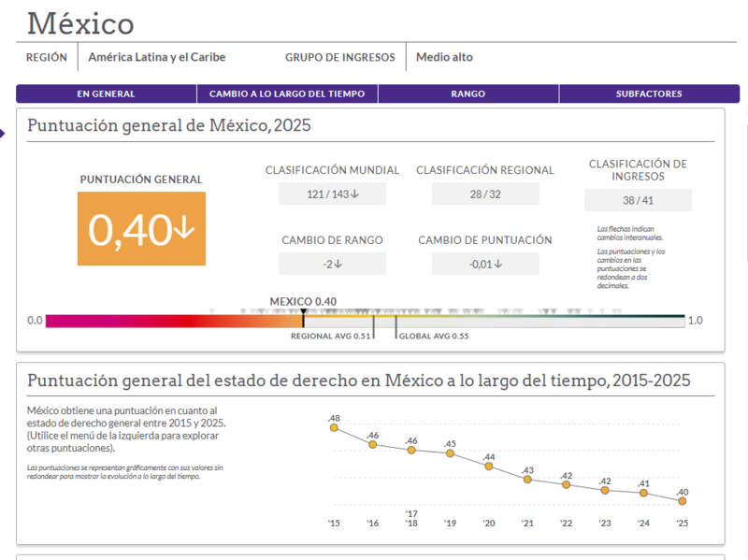Click the 28/32 regional ranking value
The width and height of the screenshot is (748, 560).
pyautogui.click(x=485, y=194)
